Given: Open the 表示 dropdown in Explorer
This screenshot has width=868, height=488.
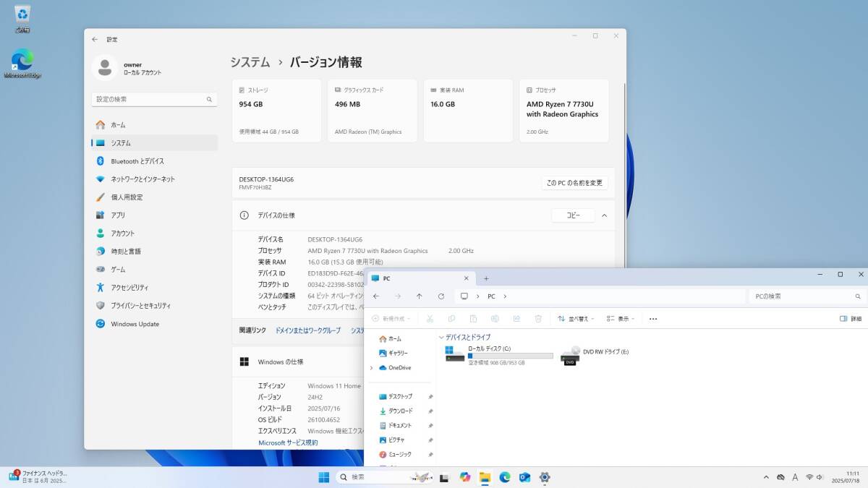Looking at the screenshot, I should click(x=621, y=319).
